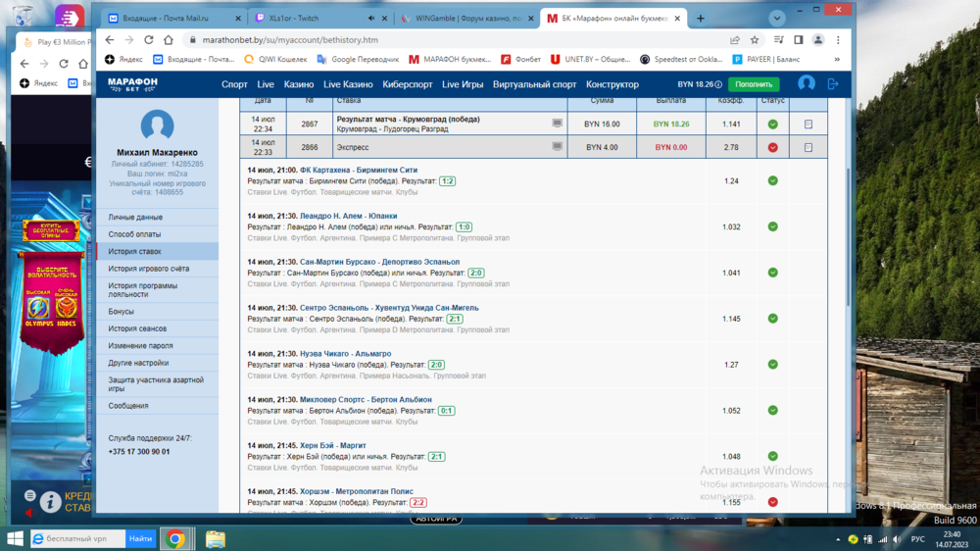980x551 pixels.
Task: Collapse the Экспресс bet row 2866
Action: pyautogui.click(x=808, y=148)
